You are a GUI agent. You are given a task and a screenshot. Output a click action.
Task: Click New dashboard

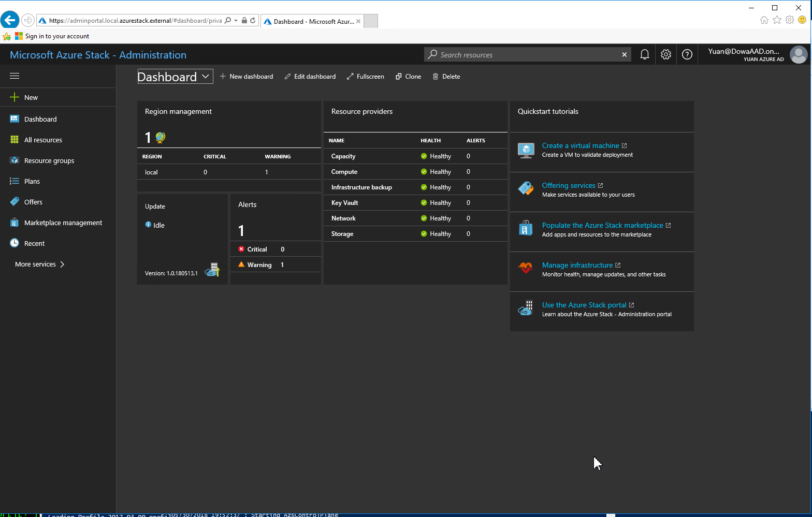pyautogui.click(x=247, y=77)
